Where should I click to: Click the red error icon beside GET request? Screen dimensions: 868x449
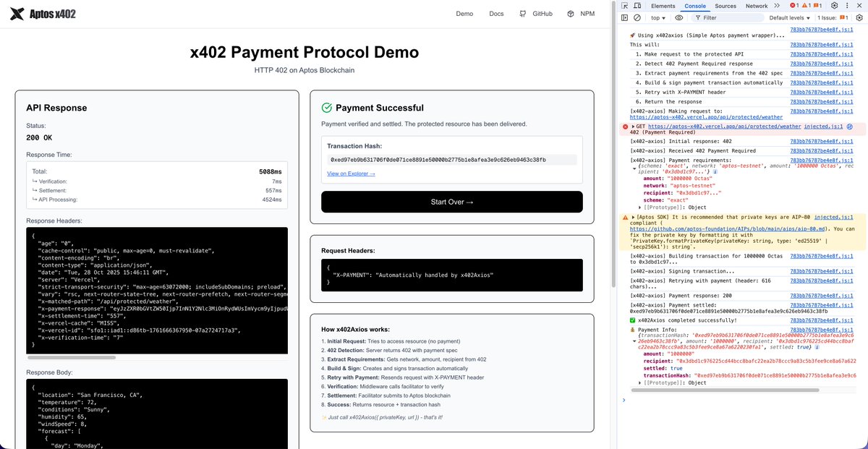626,127
